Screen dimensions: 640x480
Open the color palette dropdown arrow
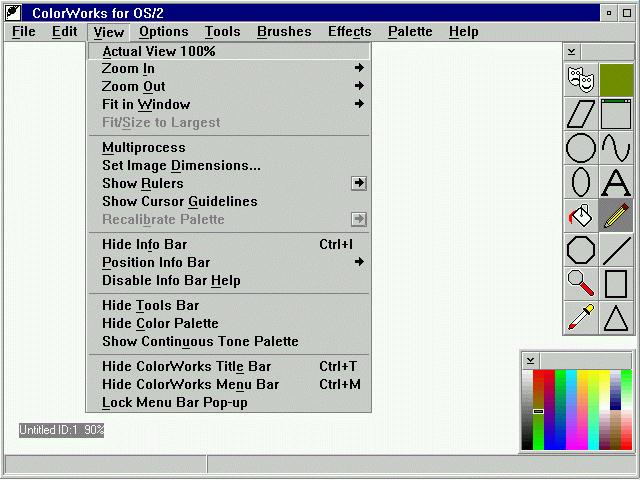[x=530, y=361]
